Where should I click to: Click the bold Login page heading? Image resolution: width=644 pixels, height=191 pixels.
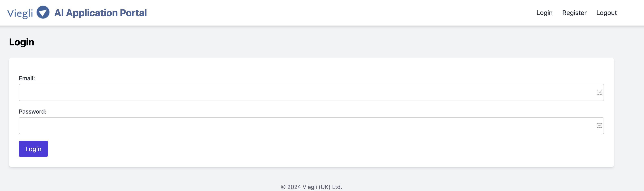tap(22, 42)
